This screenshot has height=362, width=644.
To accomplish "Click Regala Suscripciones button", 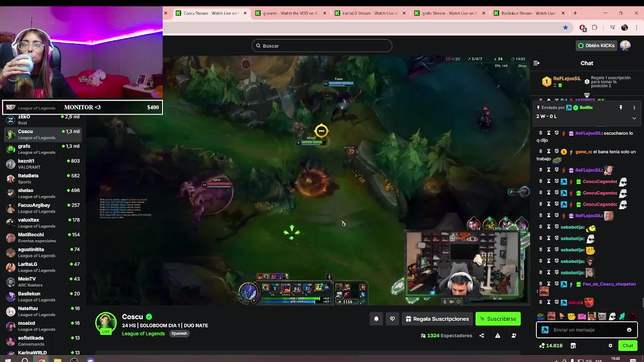I will [x=437, y=319].
